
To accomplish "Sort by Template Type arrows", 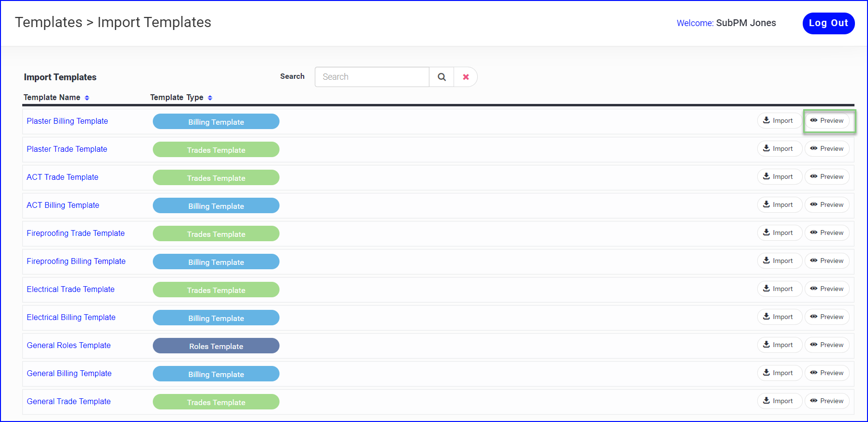I will pos(210,98).
